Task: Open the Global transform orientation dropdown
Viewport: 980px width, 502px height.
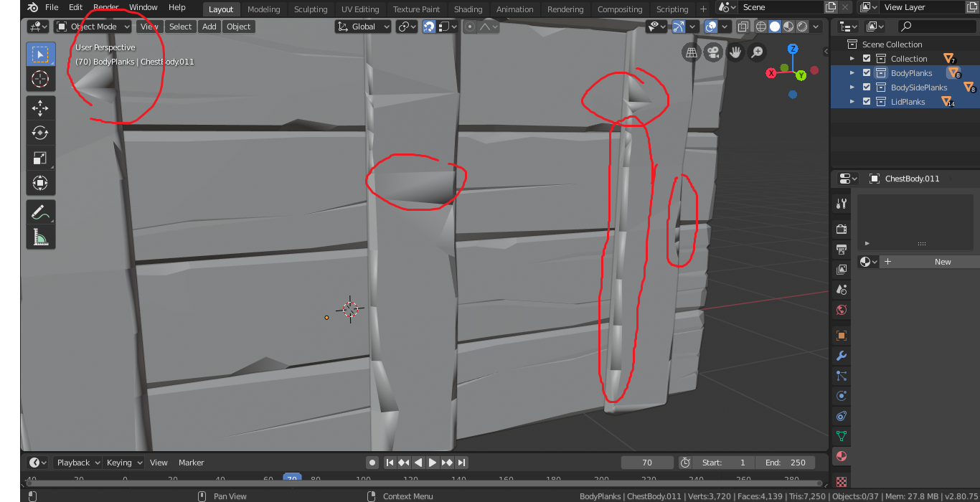Action: tap(363, 27)
